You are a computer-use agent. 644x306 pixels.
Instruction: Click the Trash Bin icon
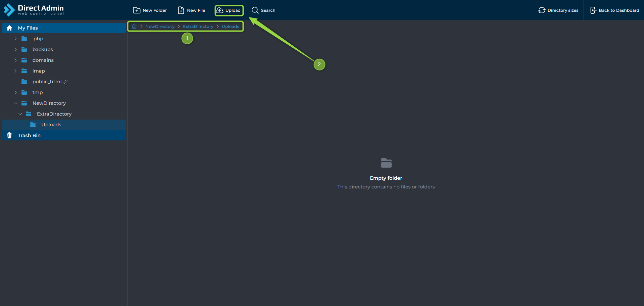coord(9,135)
